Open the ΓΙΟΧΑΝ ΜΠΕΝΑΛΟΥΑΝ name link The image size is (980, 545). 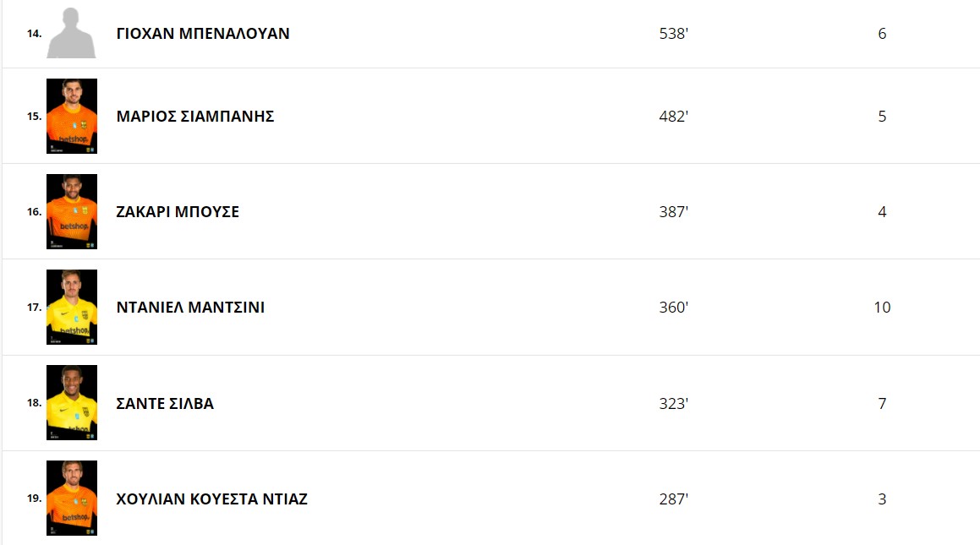point(203,34)
